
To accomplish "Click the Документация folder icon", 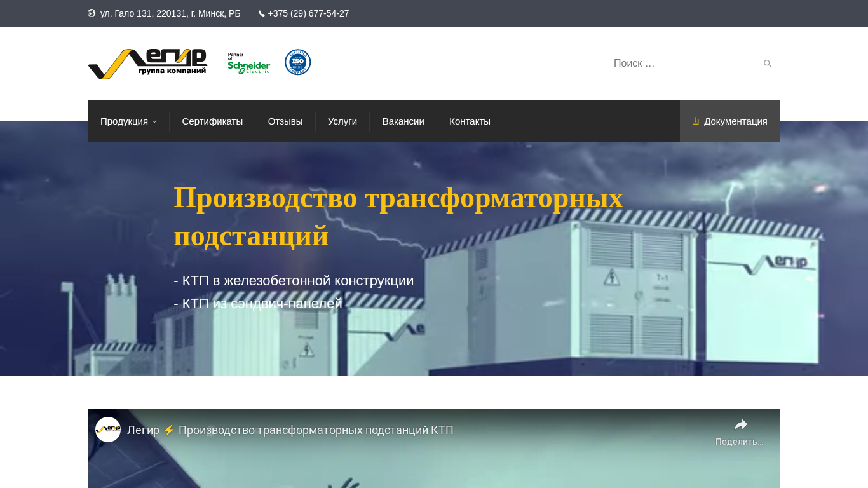I will (696, 121).
